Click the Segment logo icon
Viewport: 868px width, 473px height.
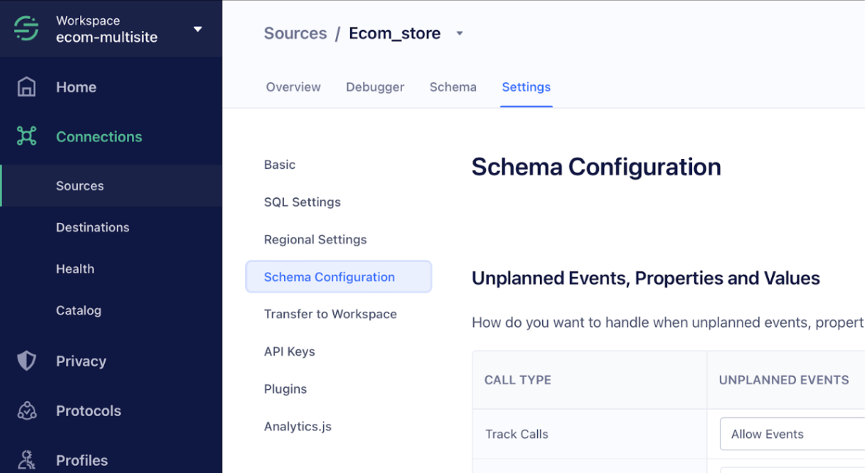(x=26, y=28)
